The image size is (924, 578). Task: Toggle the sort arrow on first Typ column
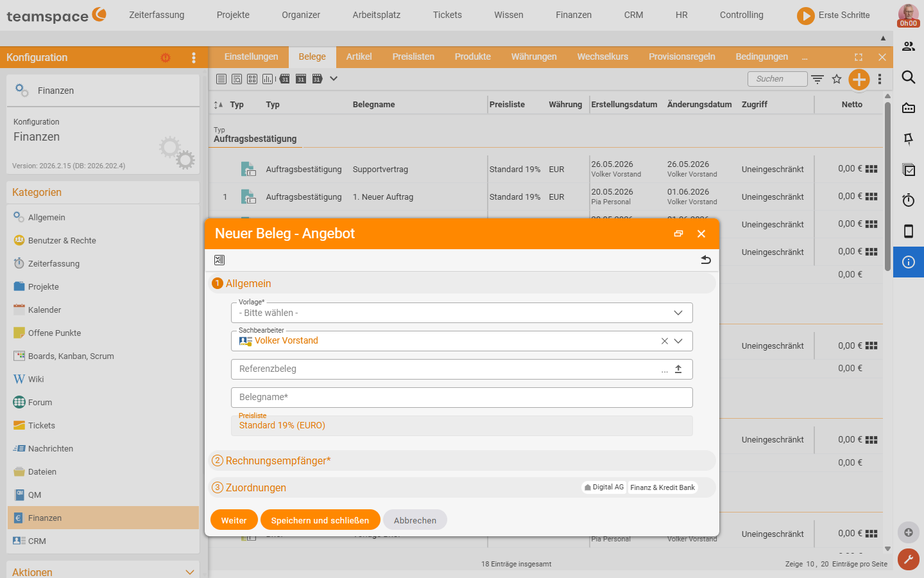219,105
